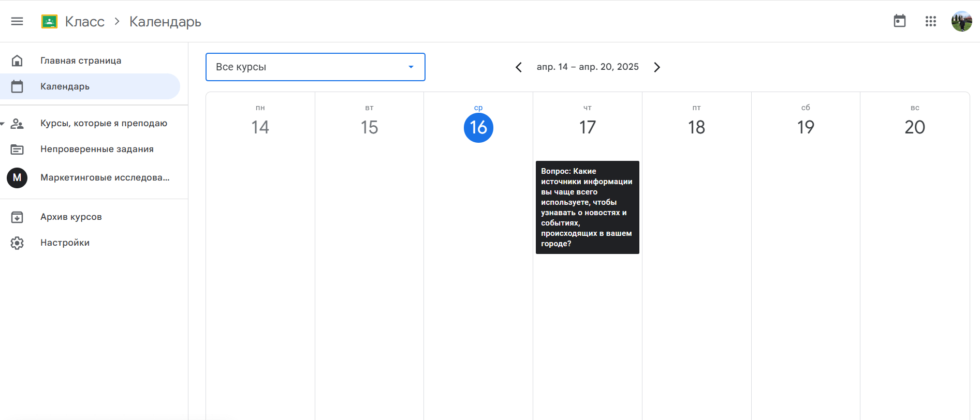Screen dimensions: 980x420
Task: Collapse the 'Курсы, которые я преподаю' section
Action: coord(3,123)
